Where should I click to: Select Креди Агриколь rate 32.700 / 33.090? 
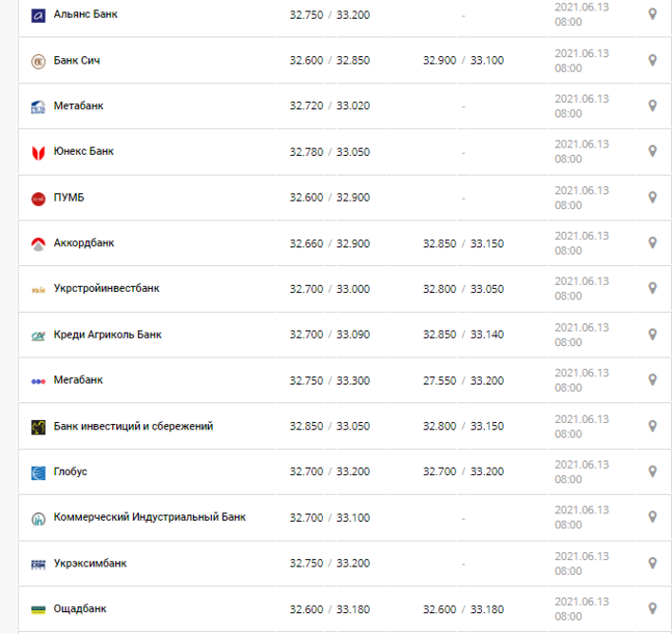pyautogui.click(x=330, y=335)
